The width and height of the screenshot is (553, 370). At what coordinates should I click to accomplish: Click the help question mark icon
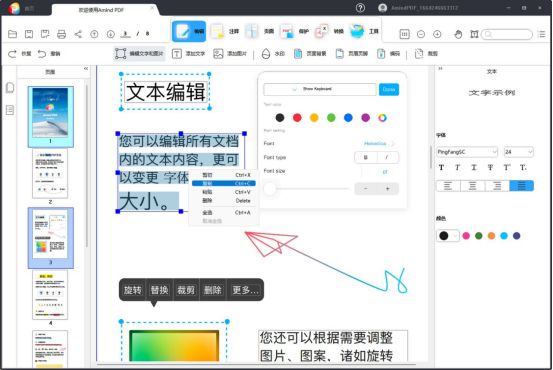pyautogui.click(x=360, y=7)
